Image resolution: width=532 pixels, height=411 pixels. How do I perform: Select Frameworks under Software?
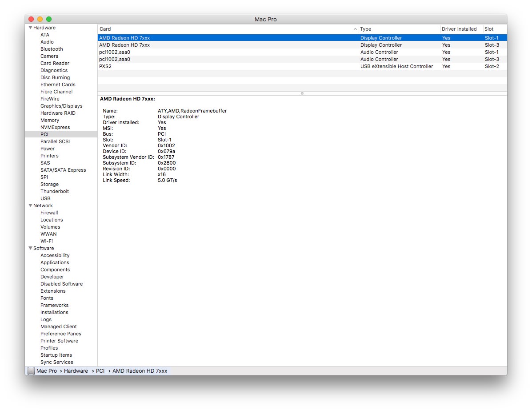point(54,306)
